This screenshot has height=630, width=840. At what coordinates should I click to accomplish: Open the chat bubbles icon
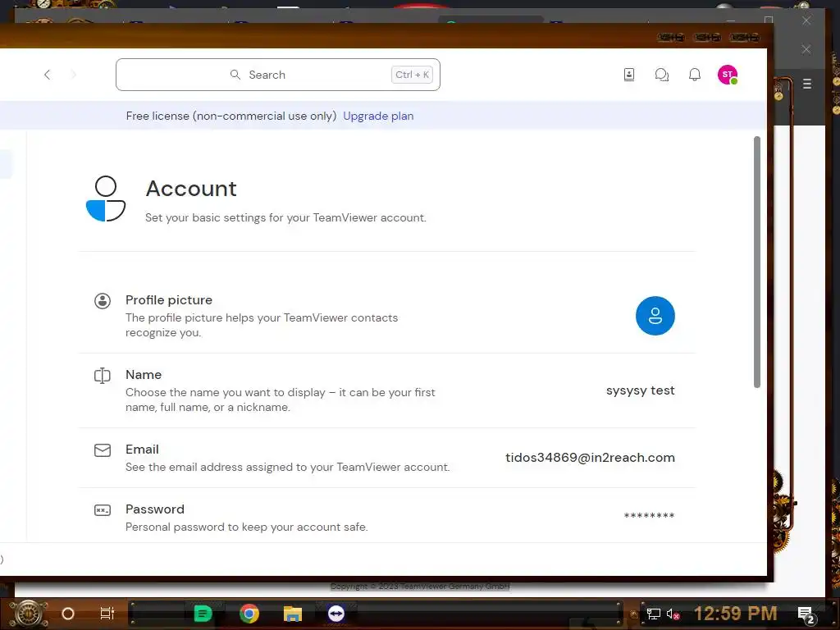click(x=662, y=75)
